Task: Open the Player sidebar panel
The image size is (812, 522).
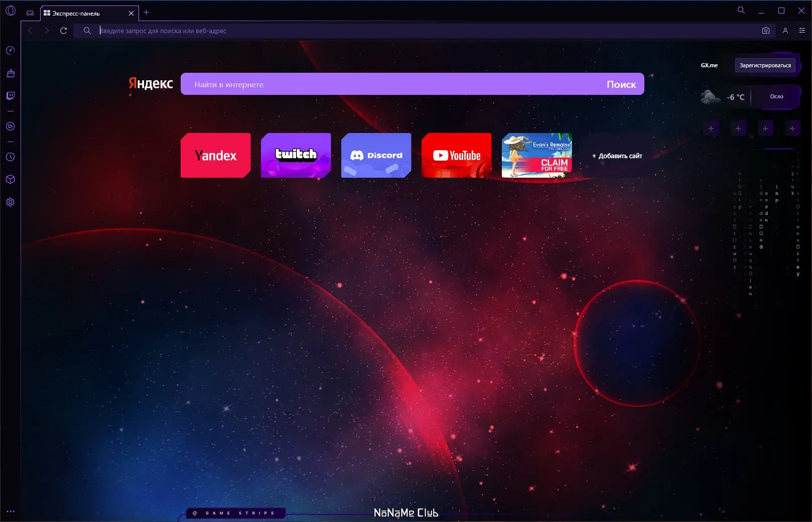Action: tap(11, 126)
